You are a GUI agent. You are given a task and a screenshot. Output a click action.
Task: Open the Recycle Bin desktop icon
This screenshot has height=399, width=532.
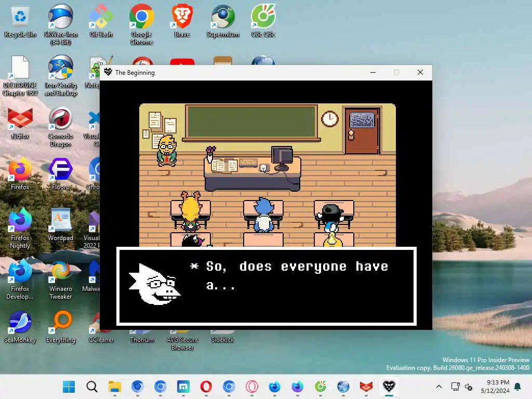click(x=20, y=22)
